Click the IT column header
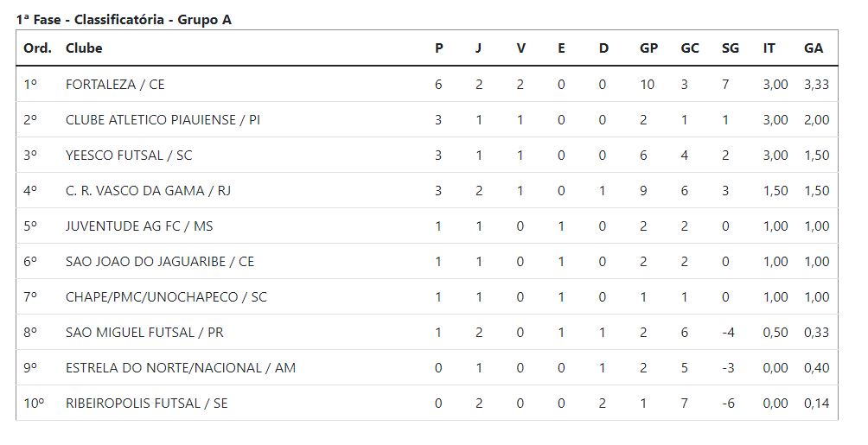Image resolution: width=868 pixels, height=445 pixels. pos(769,48)
